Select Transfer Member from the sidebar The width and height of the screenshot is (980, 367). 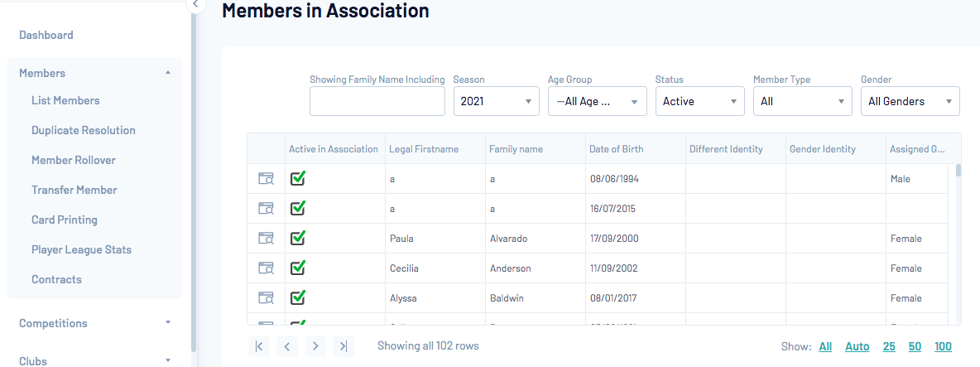[74, 190]
